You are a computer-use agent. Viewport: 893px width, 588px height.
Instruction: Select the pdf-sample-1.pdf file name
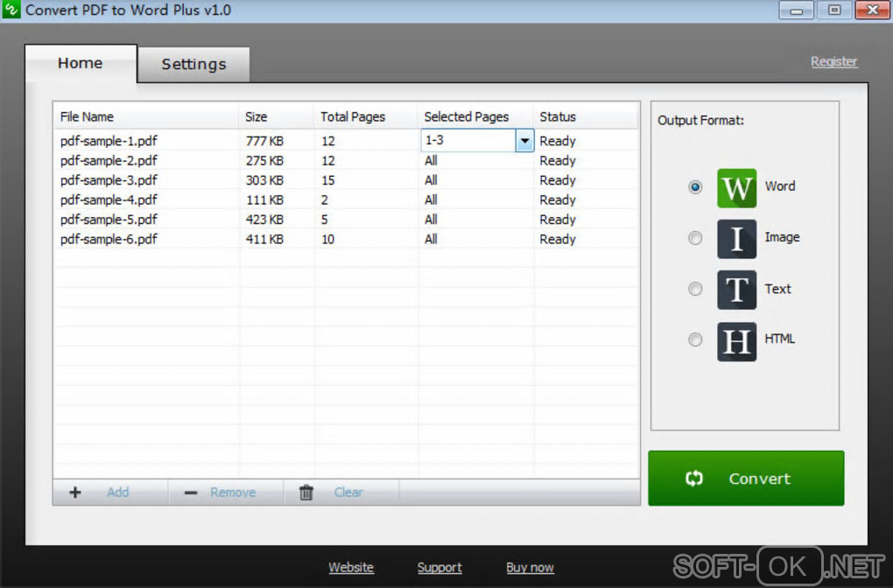(109, 141)
